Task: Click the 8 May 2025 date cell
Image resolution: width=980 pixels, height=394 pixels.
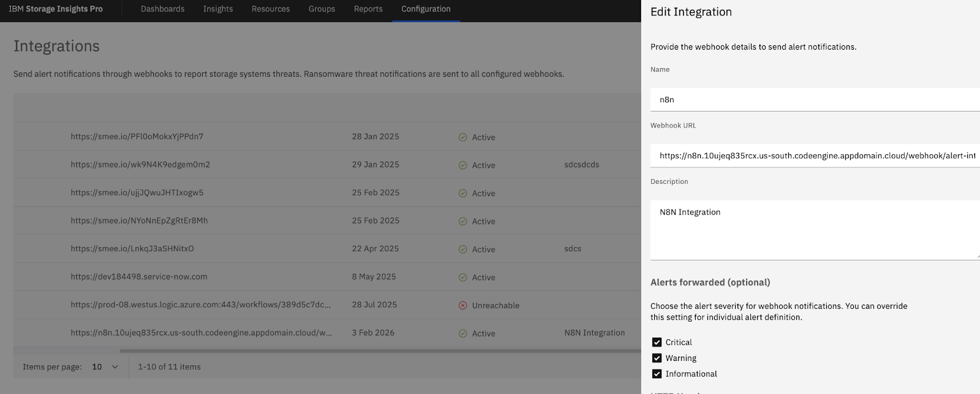Action: [374, 277]
